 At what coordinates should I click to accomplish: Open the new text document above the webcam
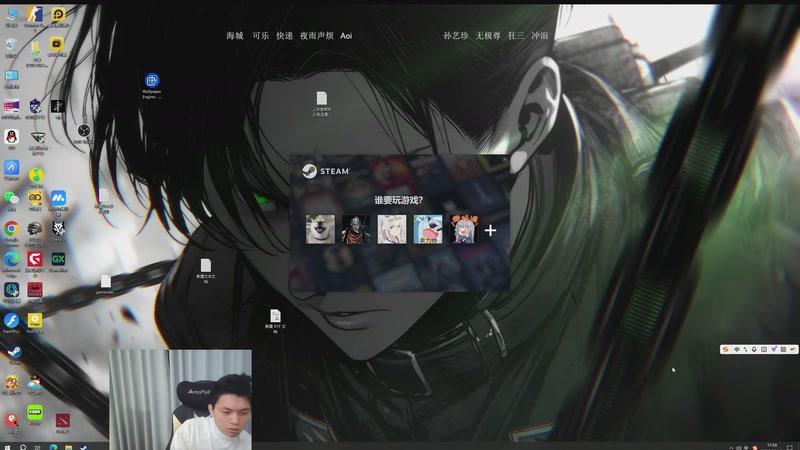[206, 271]
